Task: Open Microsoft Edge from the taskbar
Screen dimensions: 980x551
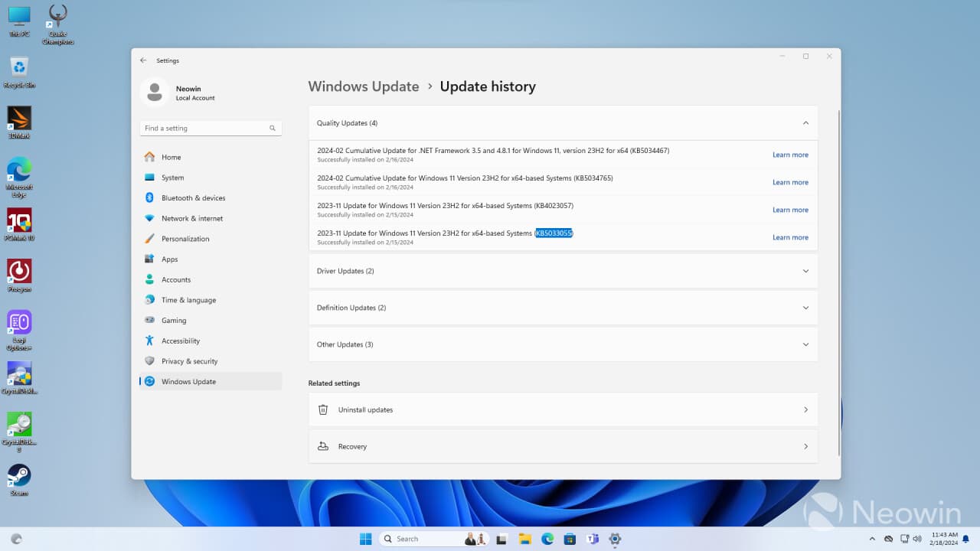Action: [x=547, y=539]
